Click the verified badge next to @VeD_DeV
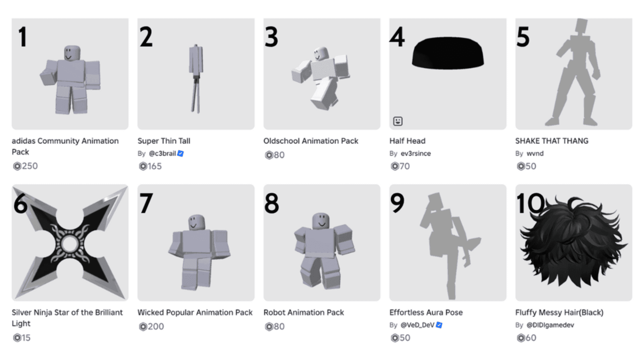 click(439, 325)
